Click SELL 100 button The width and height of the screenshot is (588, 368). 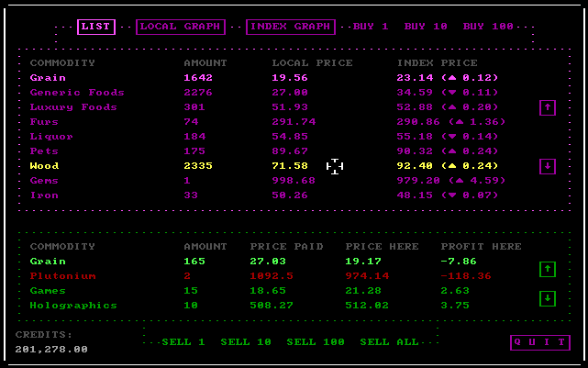[x=316, y=342]
